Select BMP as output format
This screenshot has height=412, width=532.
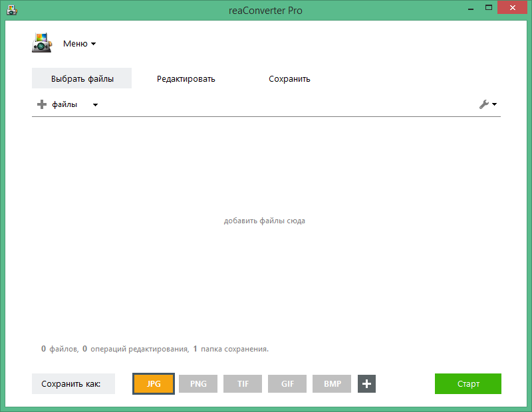tap(331, 383)
